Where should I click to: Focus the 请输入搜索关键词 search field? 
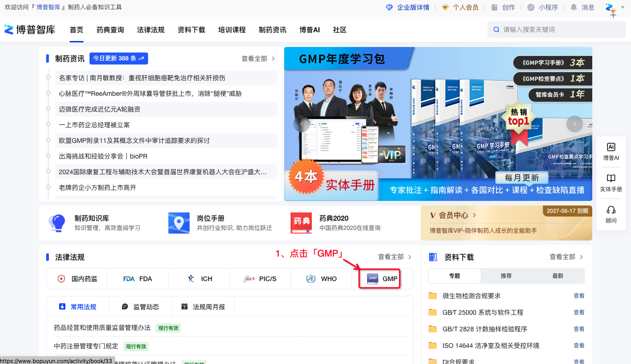557,29
